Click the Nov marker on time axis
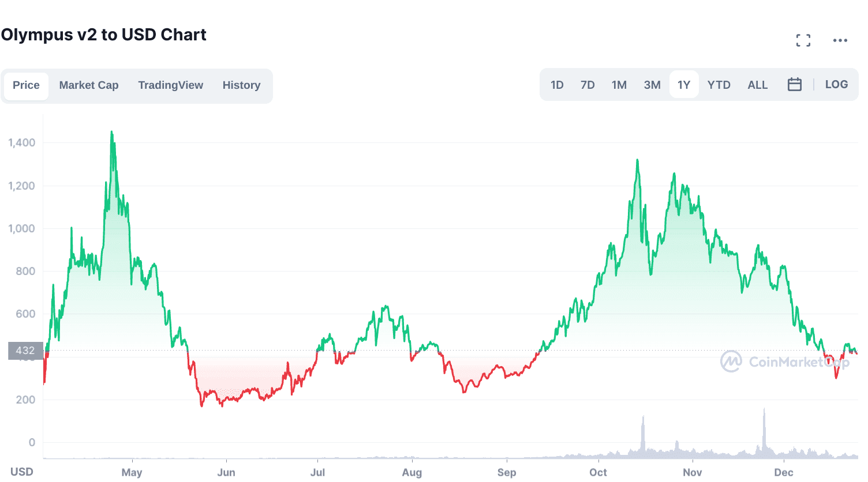Image resolution: width=868 pixels, height=482 pixels. 692,472
